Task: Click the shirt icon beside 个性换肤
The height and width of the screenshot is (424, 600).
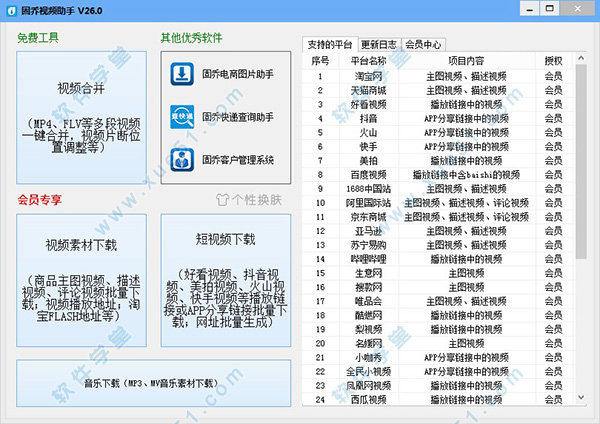Action: (x=222, y=200)
